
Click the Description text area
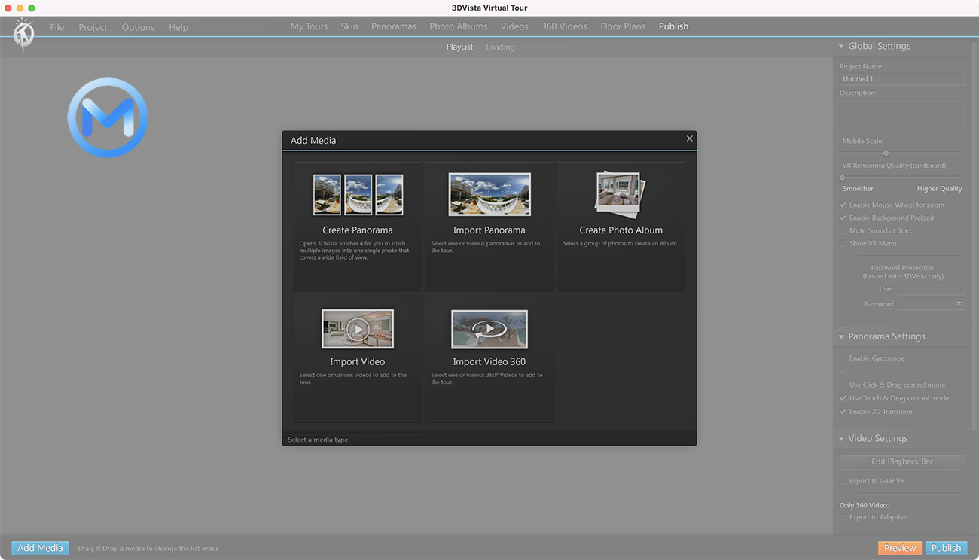pos(902,116)
